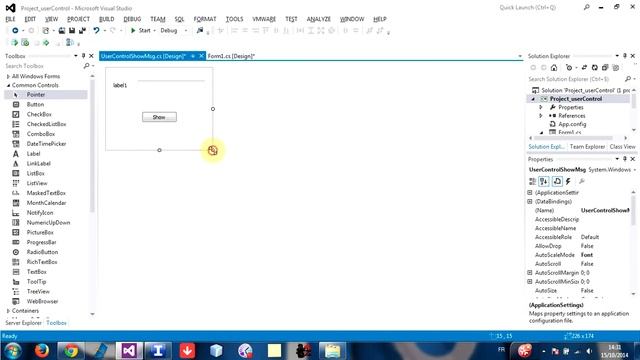Screen dimensions: 640x360
Task: Switch to Class View tab
Action: [x=622, y=147]
